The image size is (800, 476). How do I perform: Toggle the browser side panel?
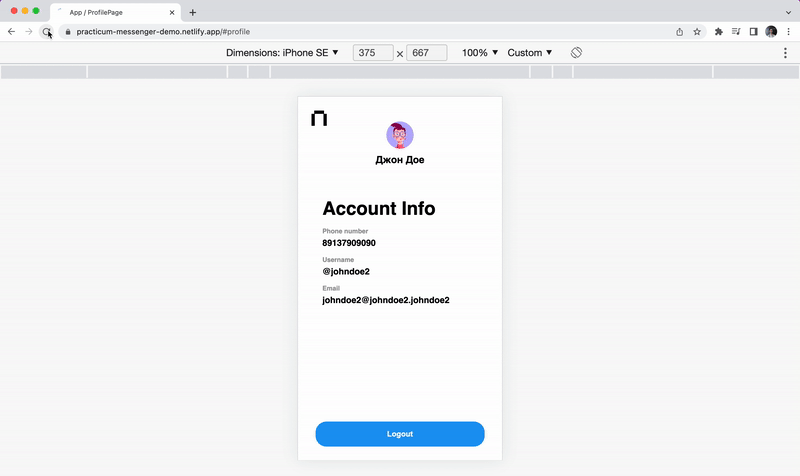tap(753, 32)
